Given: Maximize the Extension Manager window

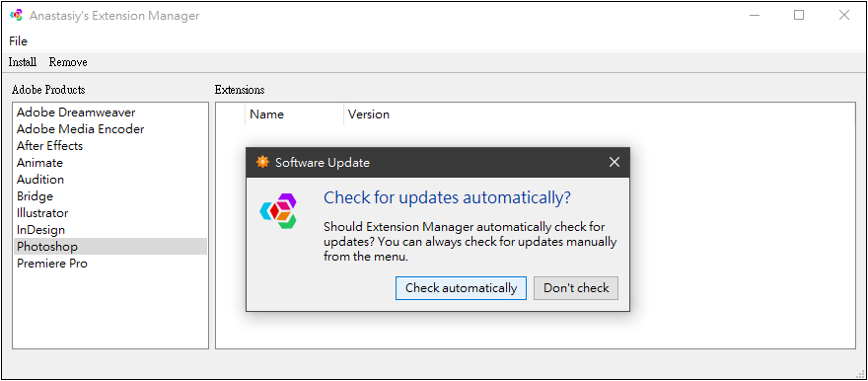Looking at the screenshot, I should coord(799,16).
